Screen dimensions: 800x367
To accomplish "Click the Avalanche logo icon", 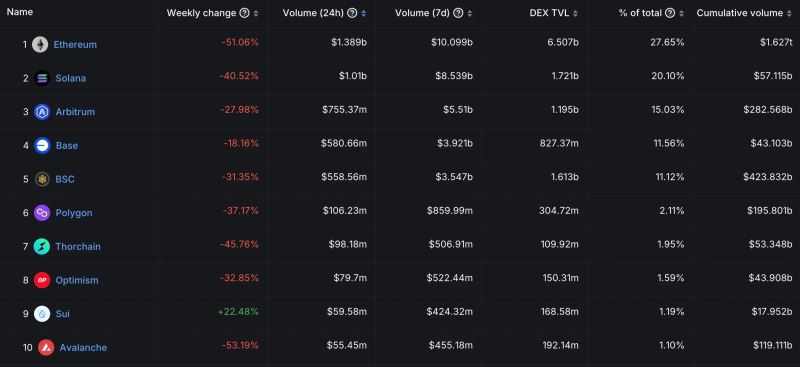I will [x=46, y=348].
